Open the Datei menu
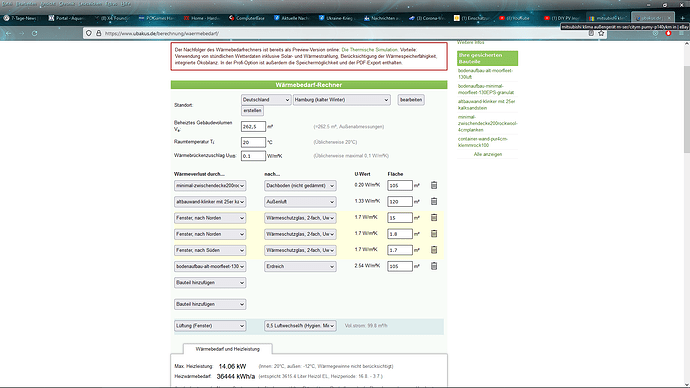Screen dimensions: 690x388 [x=7, y=4]
